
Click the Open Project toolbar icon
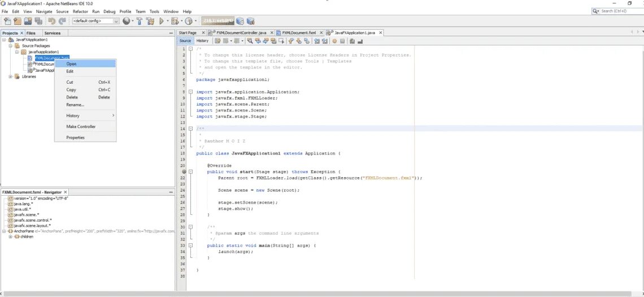[28, 21]
